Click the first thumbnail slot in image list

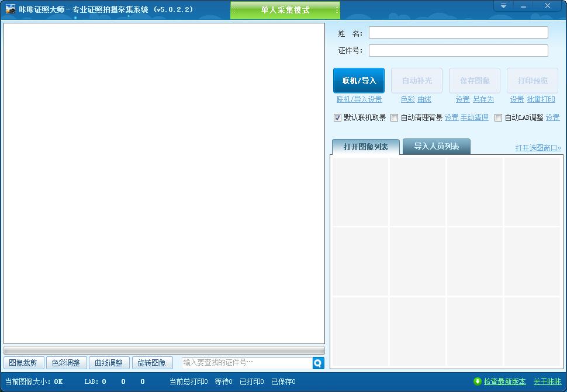coord(360,192)
